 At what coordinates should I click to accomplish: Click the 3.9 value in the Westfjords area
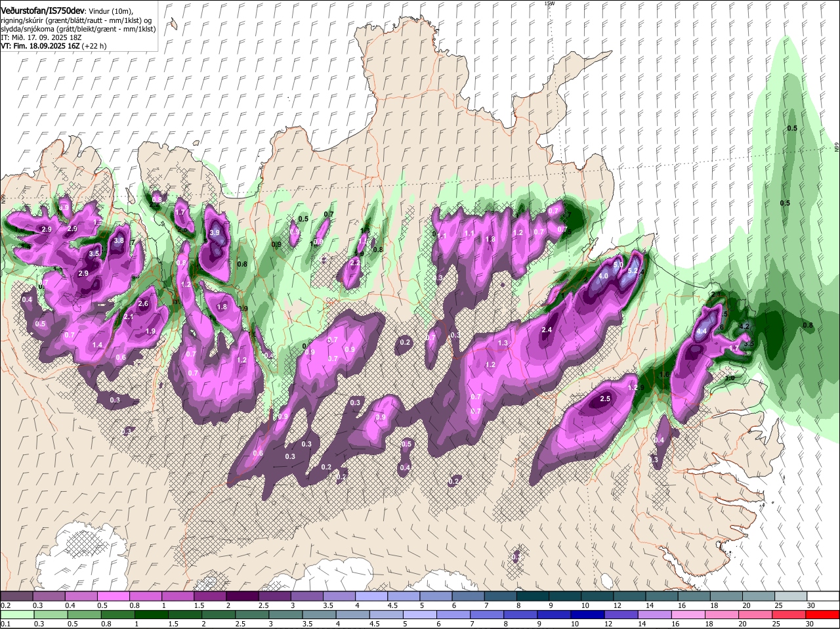[x=215, y=232]
